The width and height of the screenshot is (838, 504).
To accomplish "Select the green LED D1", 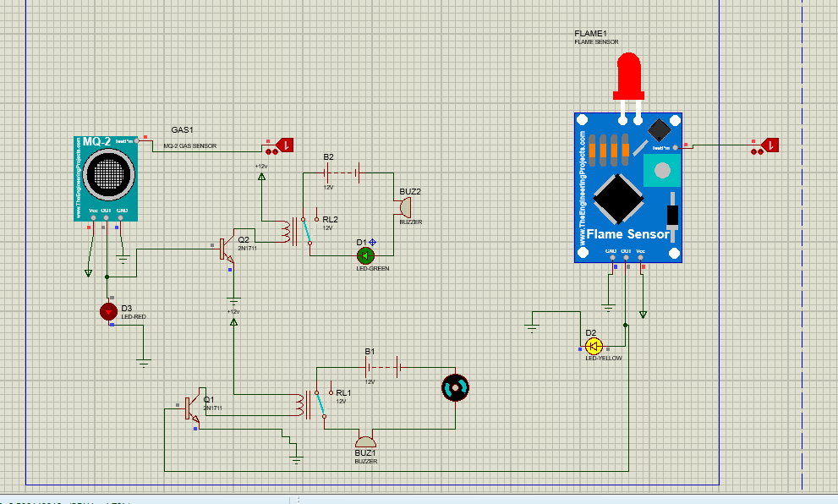I will [365, 256].
